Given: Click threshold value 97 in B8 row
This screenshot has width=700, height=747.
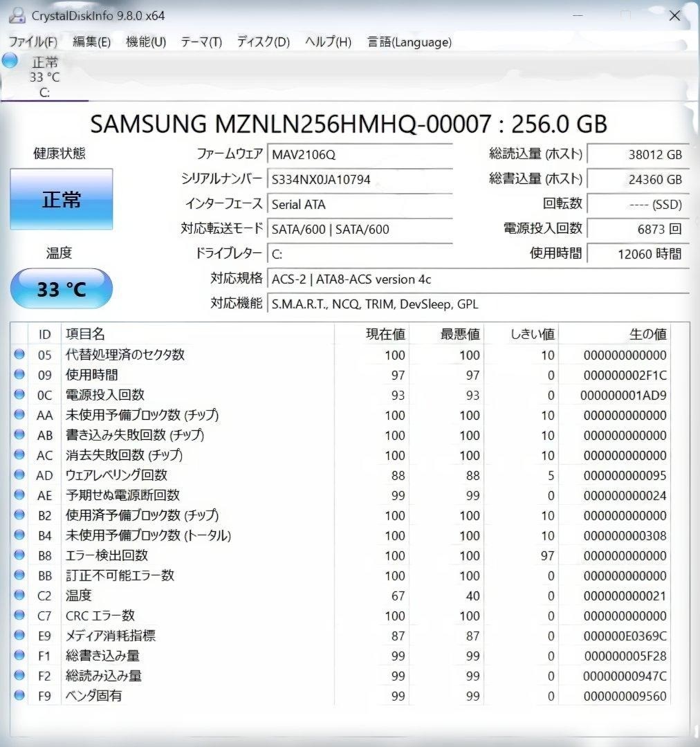Looking at the screenshot, I should pos(548,556).
